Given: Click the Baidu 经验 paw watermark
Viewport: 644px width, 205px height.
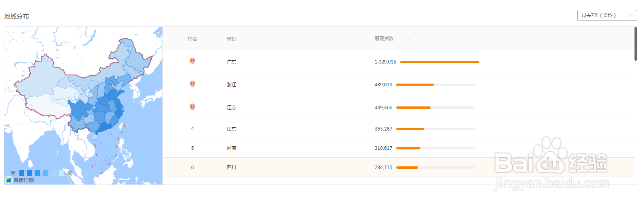Looking at the screenshot, I should [551, 155].
